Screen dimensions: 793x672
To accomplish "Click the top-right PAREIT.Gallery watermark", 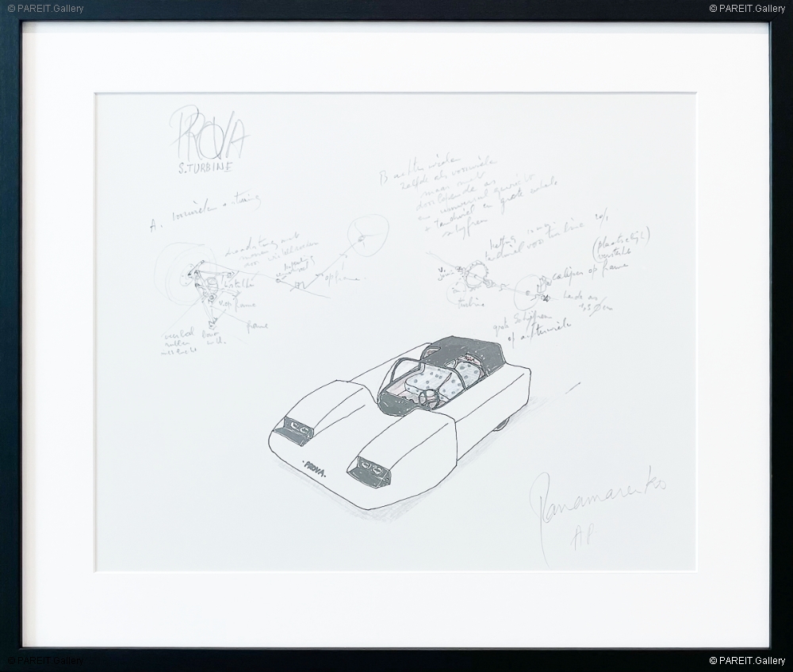I will click(748, 8).
